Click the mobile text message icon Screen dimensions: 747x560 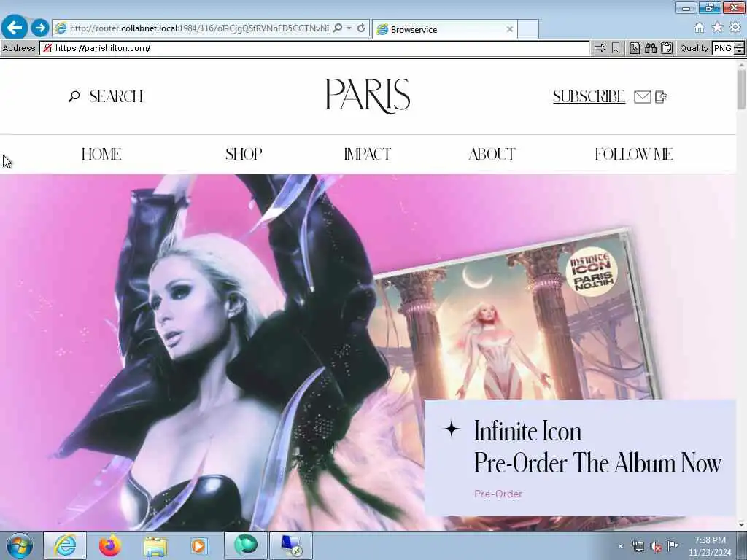point(661,97)
